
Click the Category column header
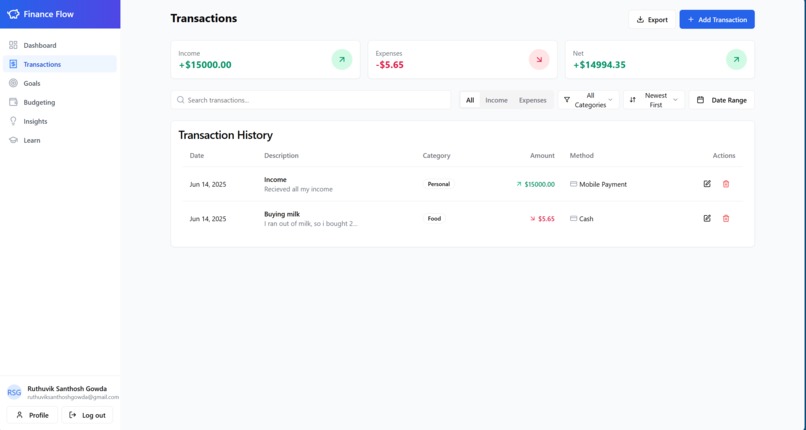point(436,156)
